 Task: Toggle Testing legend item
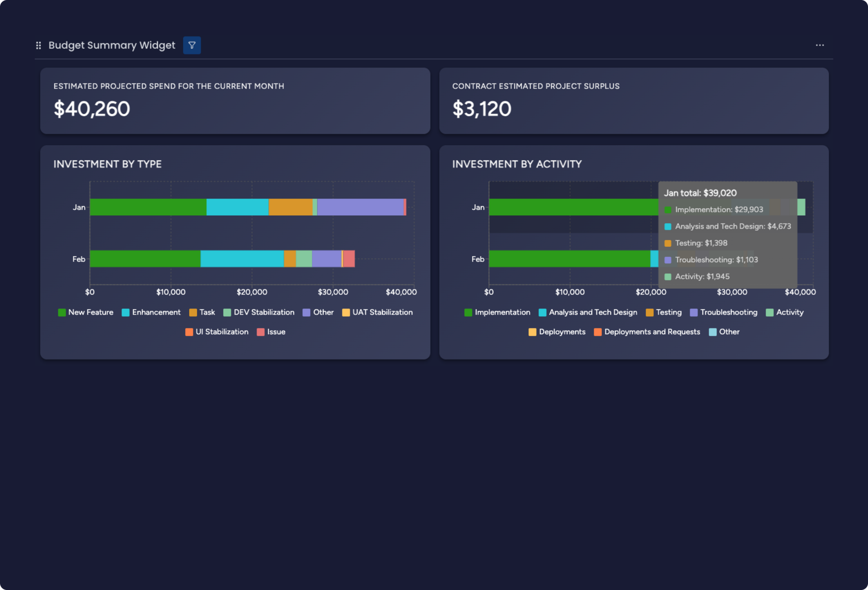tap(664, 312)
